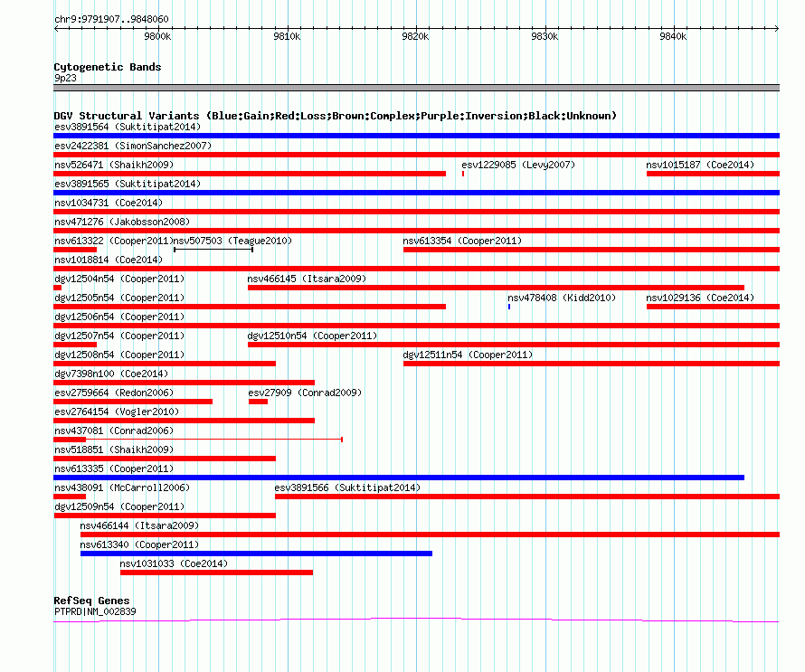
Task: Click the chr9:9791907..9848060 coordinate label
Action: tap(111, 19)
